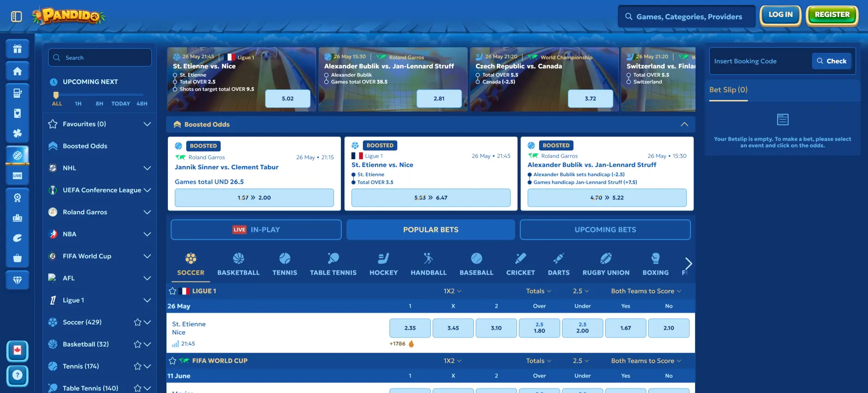Viewport: 868px width, 393px height.
Task: Pick boosted odds 2.00 for Sinner match
Action: (x=254, y=198)
